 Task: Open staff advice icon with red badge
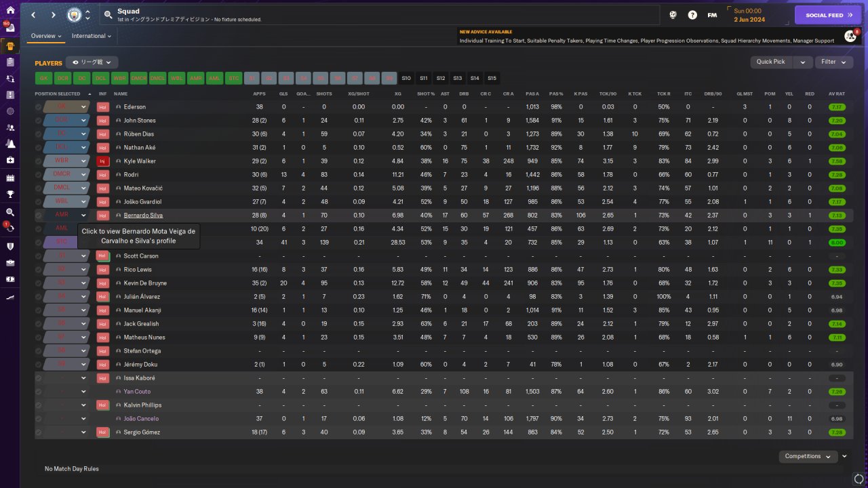pos(851,36)
